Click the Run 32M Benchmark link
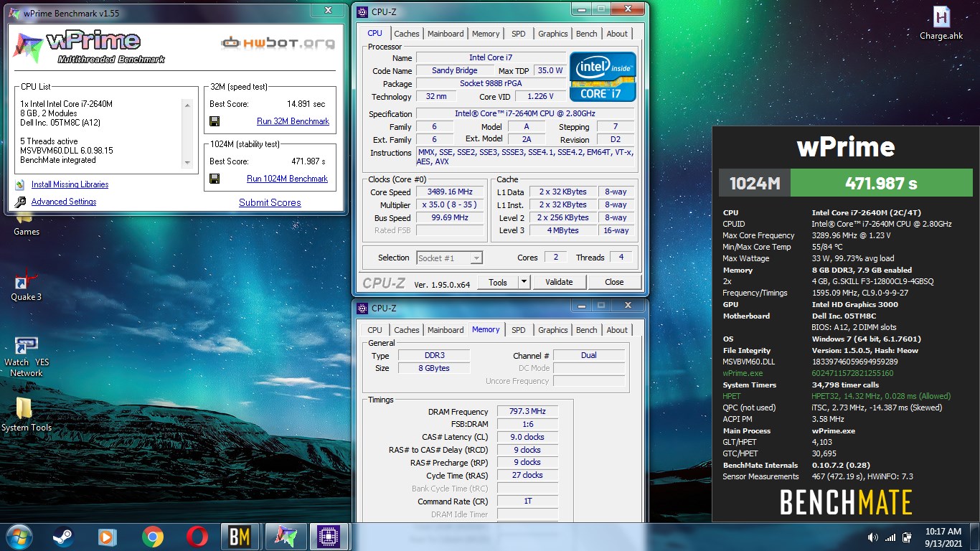This screenshot has height=551, width=980. pyautogui.click(x=293, y=121)
